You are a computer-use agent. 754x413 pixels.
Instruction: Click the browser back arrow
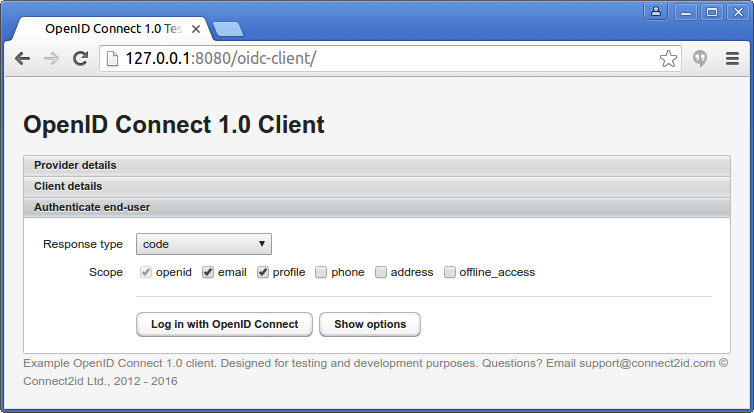(22, 59)
